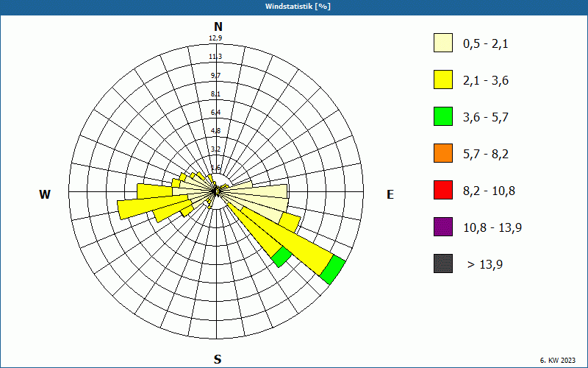
Task: Click the '3,6 - 5,7' legend label
Action: pyautogui.click(x=486, y=118)
